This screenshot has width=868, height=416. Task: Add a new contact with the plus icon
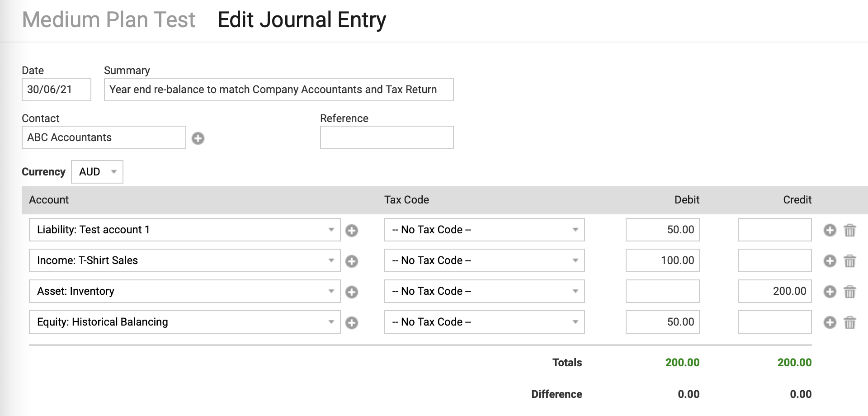click(198, 138)
